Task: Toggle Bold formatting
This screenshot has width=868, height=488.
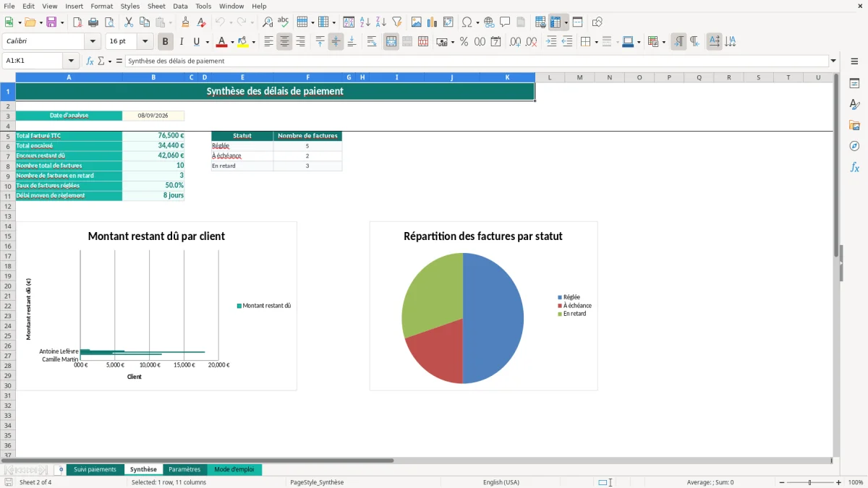Action: (x=166, y=42)
